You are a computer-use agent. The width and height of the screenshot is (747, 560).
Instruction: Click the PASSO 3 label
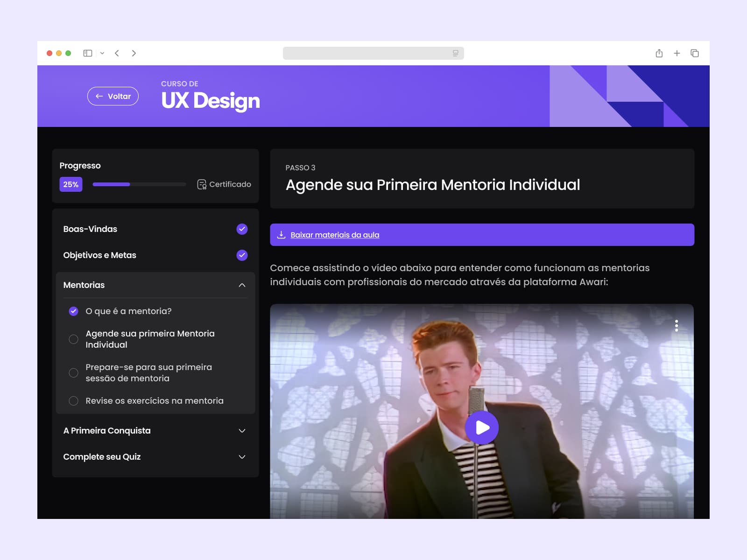pyautogui.click(x=300, y=168)
